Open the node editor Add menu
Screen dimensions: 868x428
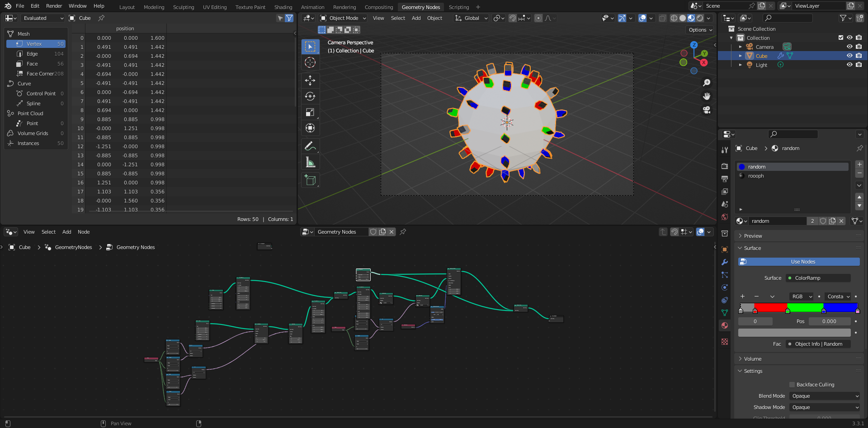coord(66,232)
